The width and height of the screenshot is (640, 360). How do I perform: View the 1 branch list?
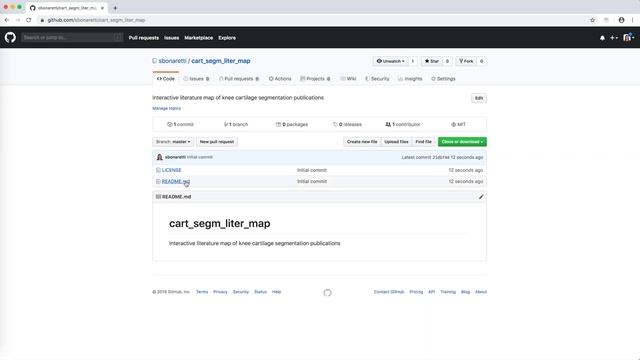click(236, 124)
